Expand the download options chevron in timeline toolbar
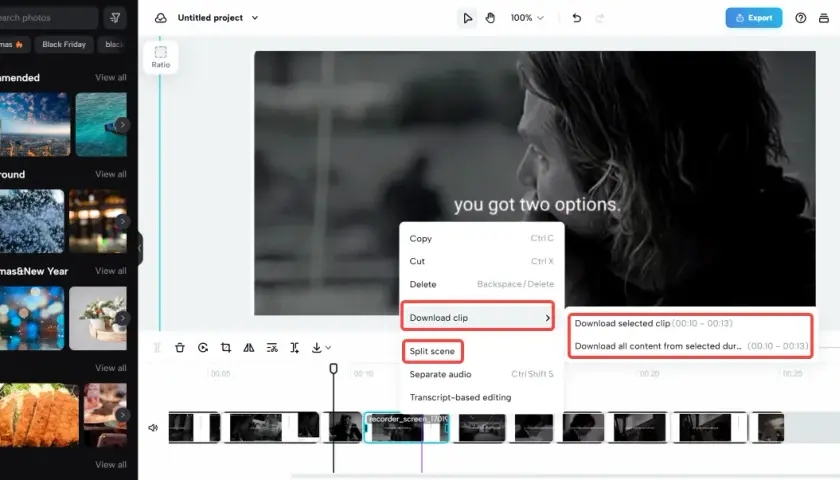This screenshot has width=840, height=480. pyautogui.click(x=328, y=348)
